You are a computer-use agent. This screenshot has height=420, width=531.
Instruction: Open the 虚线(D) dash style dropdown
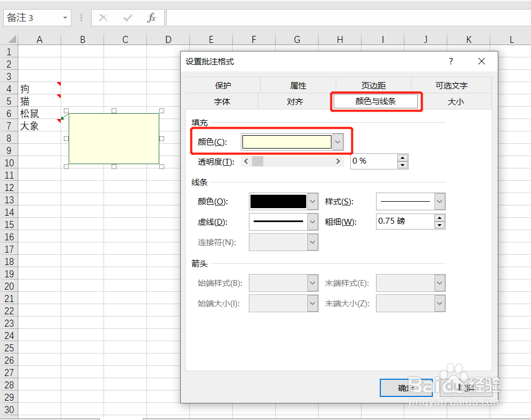[x=313, y=222]
